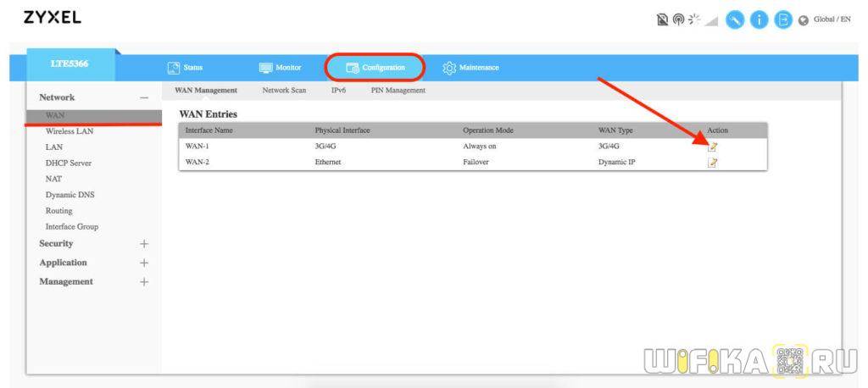Click the Operation Mode column header
This screenshot has height=388, width=868.
(487, 130)
